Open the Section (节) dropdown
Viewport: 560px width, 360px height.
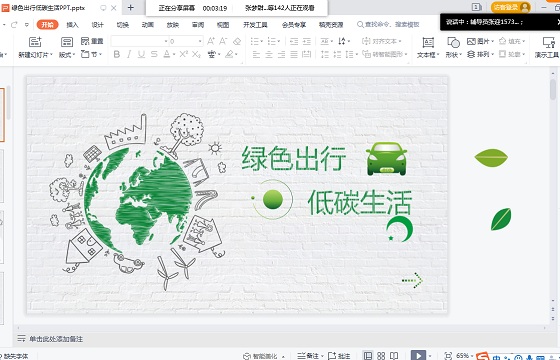pos(91,54)
